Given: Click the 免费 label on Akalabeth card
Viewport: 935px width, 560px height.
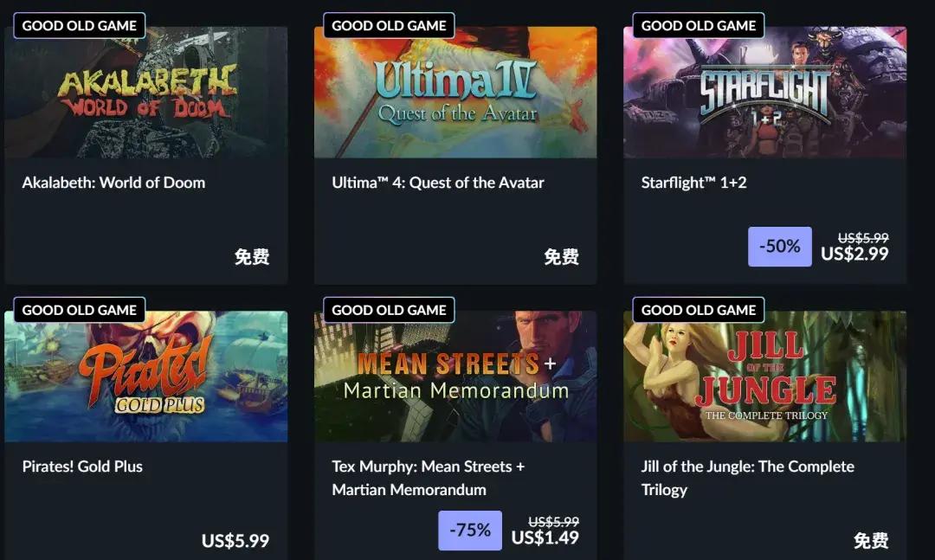Looking at the screenshot, I should pyautogui.click(x=252, y=257).
